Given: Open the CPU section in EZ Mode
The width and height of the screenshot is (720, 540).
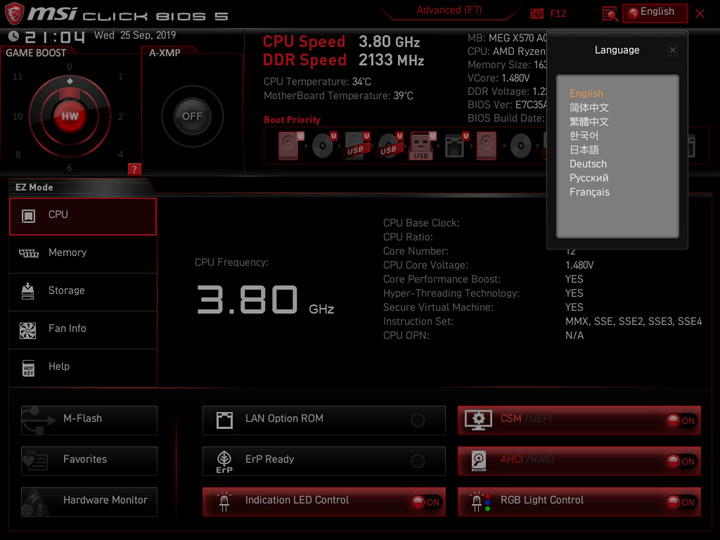Looking at the screenshot, I should (83, 216).
